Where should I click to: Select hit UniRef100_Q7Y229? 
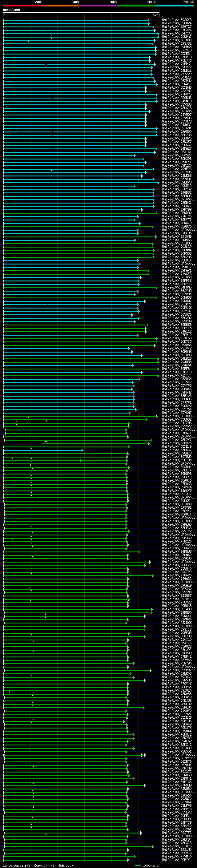[x=177, y=74]
